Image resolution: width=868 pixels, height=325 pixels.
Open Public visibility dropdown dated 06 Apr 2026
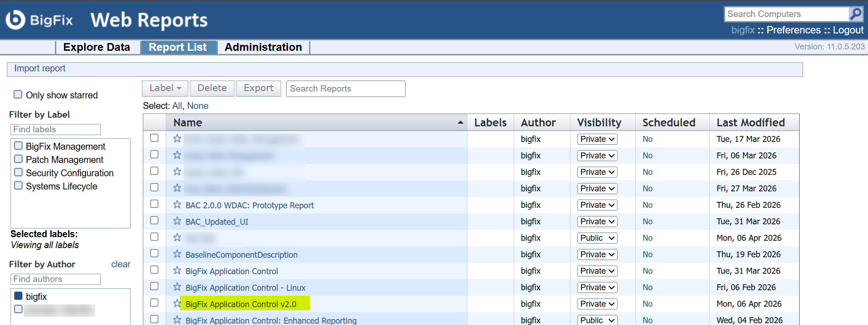[x=597, y=238]
